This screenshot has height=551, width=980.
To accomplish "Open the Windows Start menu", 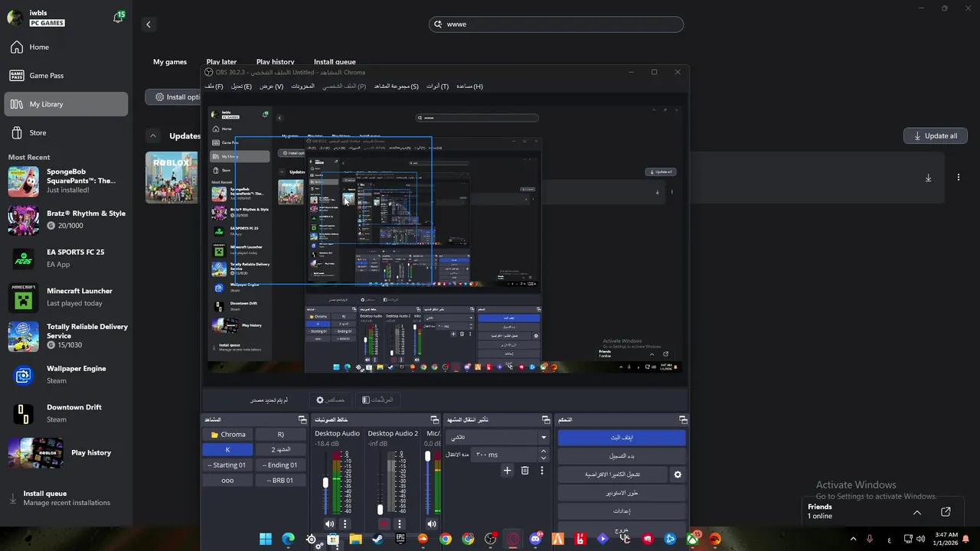I will tap(266, 540).
